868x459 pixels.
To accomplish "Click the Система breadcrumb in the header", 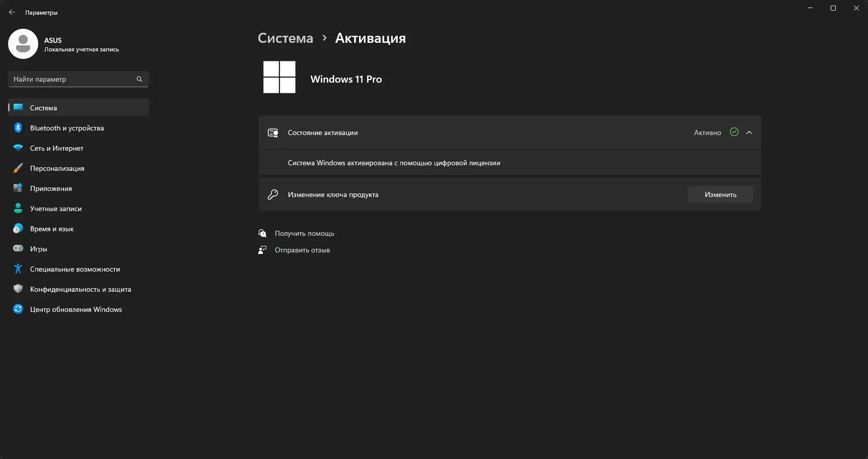I will (x=285, y=38).
